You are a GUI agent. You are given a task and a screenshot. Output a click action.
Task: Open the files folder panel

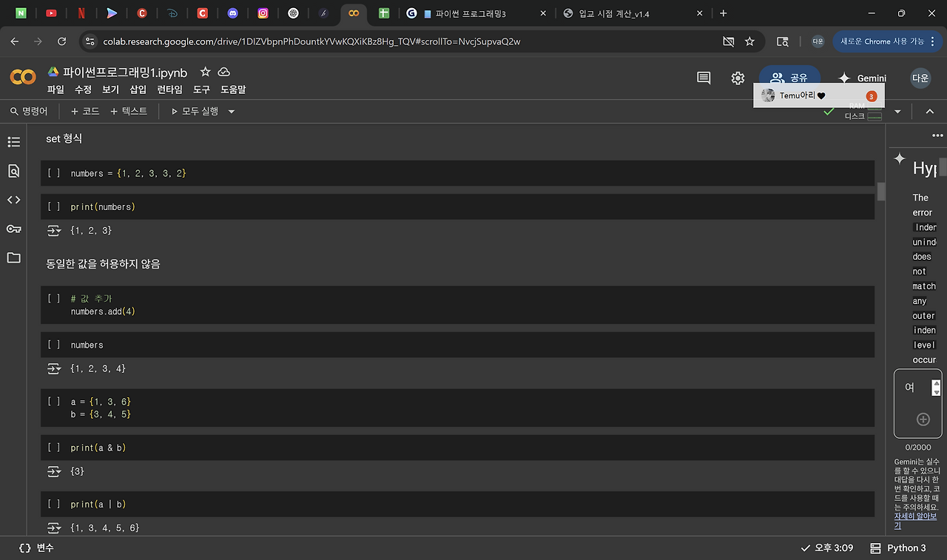[13, 257]
